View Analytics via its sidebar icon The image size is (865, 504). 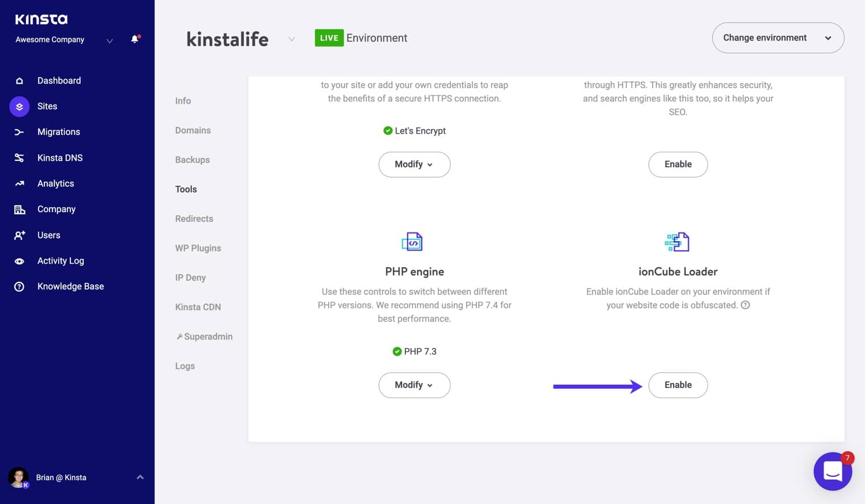point(19,183)
